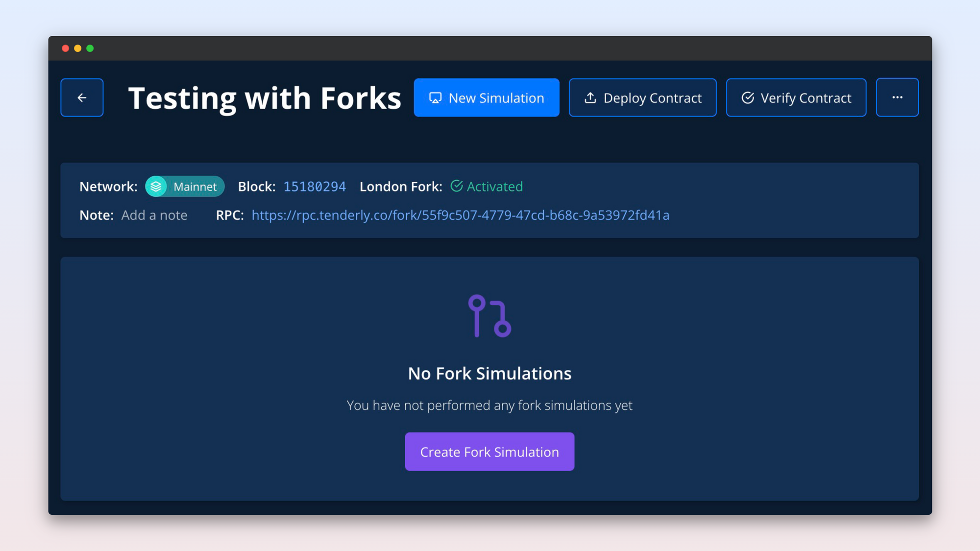Toggle the London Fork Activated status
Screen dimensions: 980x551
coord(494,187)
